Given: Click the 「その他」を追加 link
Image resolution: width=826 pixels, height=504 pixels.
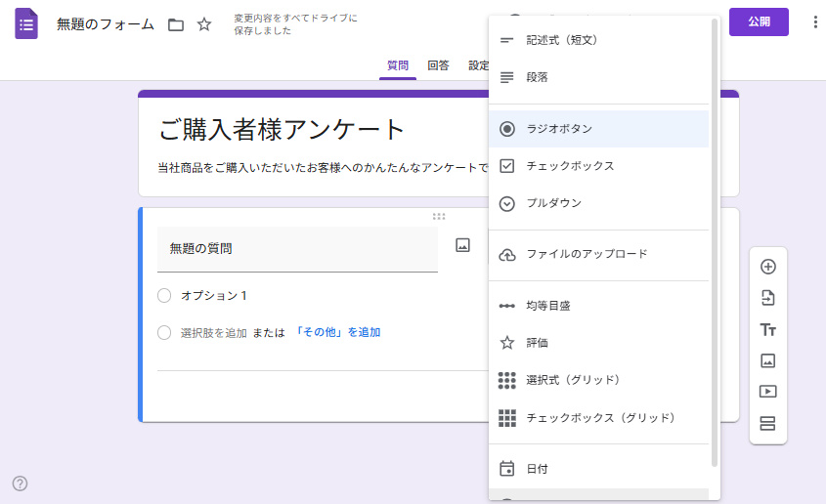Looking at the screenshot, I should [x=337, y=332].
